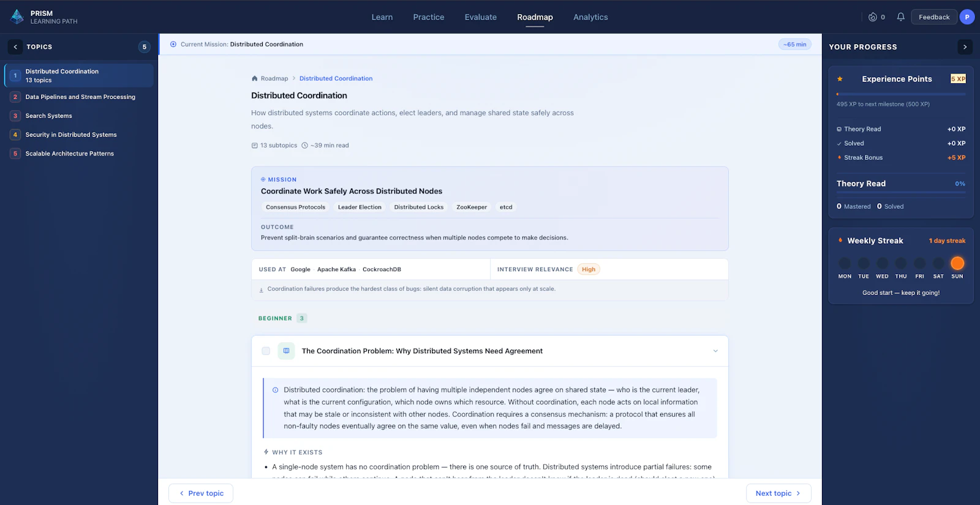The width and height of the screenshot is (980, 505).
Task: Switch to the Roadmap tab
Action: tap(535, 17)
